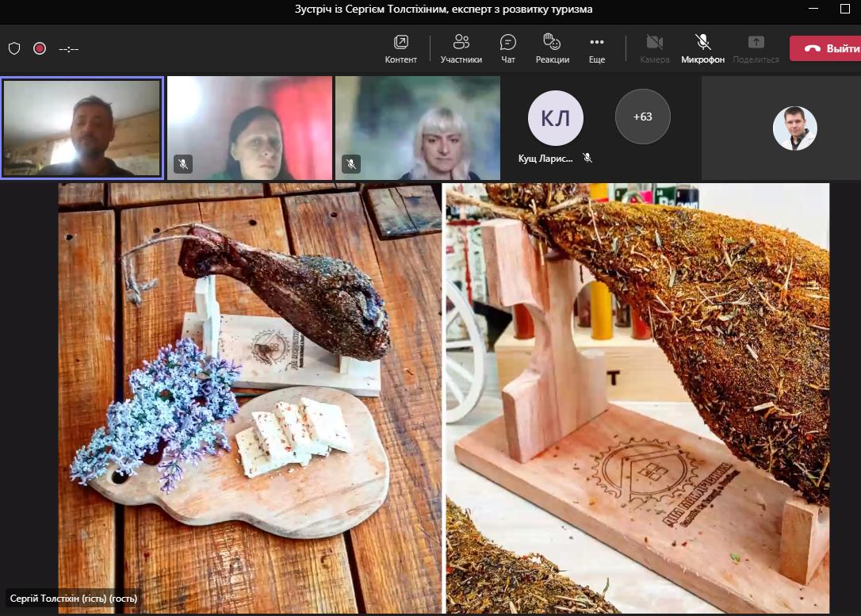861x616 pixels.
Task: Unmute with the Микрофон toggle
Action: click(x=702, y=48)
